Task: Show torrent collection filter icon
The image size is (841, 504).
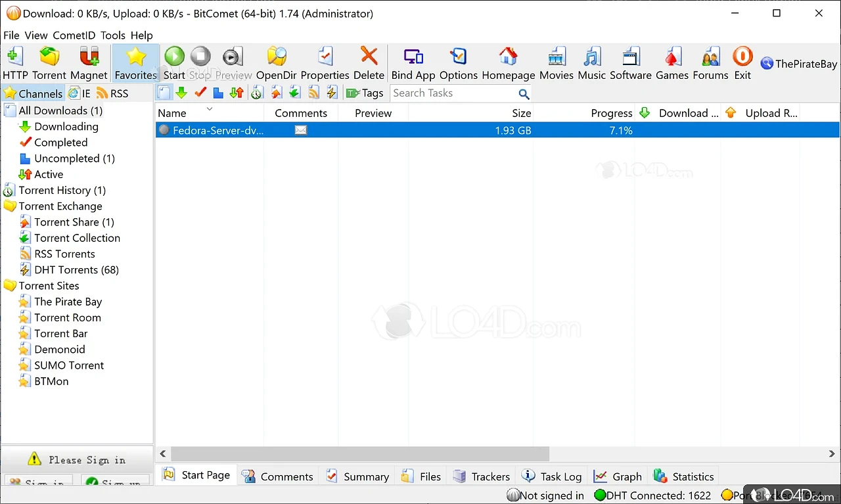Action: pyautogui.click(x=294, y=93)
